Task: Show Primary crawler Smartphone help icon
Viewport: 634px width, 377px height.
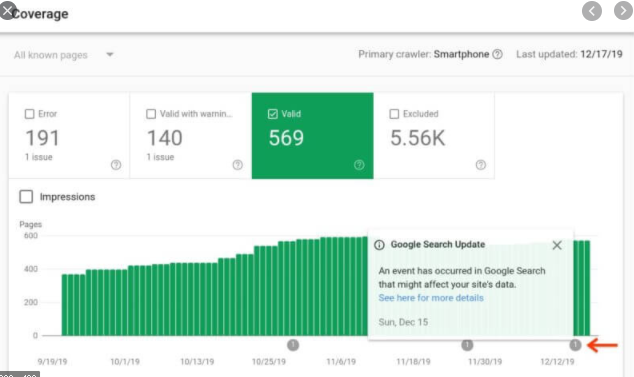Action: (x=498, y=54)
